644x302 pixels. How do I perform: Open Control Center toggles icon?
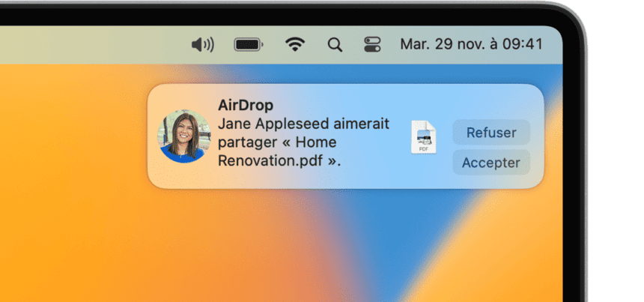(x=372, y=44)
